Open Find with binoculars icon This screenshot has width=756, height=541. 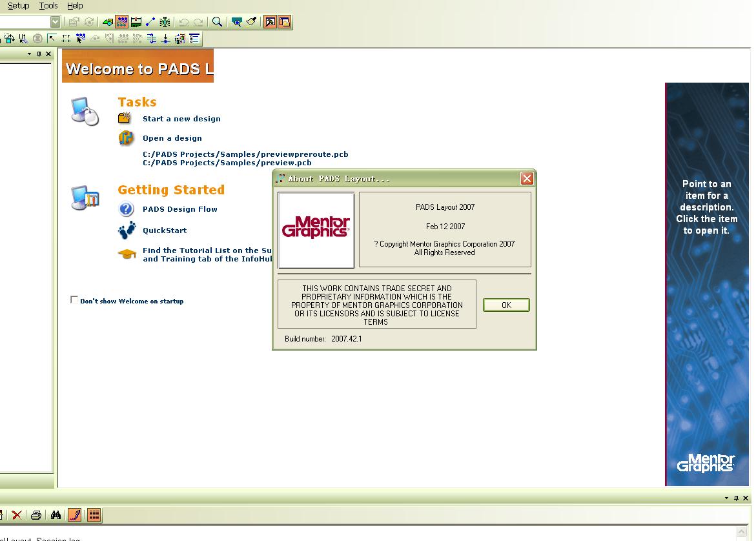(x=56, y=515)
